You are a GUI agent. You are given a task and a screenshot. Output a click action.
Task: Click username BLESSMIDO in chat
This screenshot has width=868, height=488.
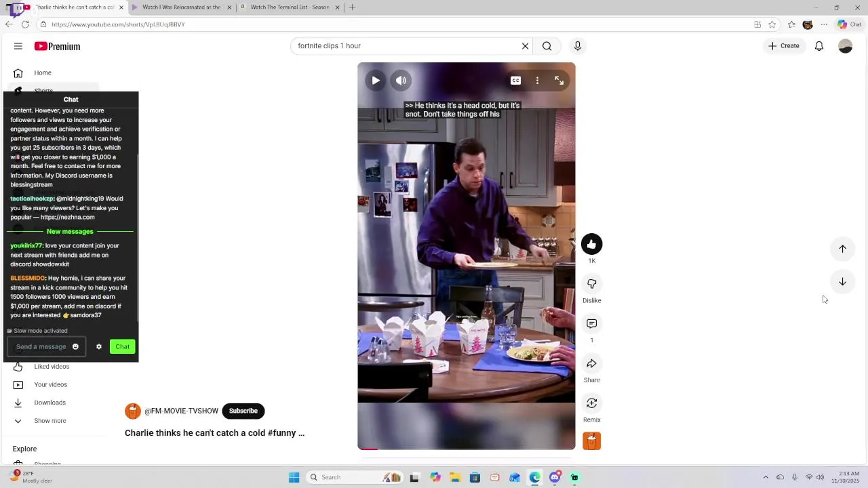tap(28, 278)
